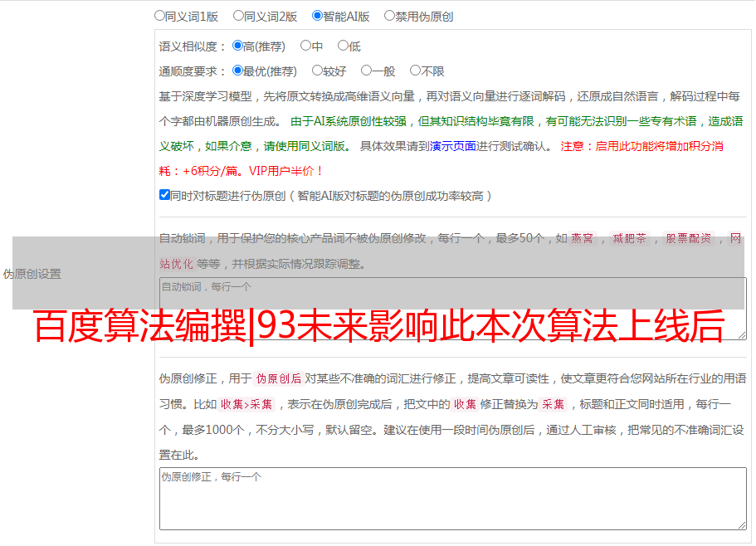The width and height of the screenshot is (756, 546).
Task: Click the 收集>采集 example tag
Action: coord(246,404)
